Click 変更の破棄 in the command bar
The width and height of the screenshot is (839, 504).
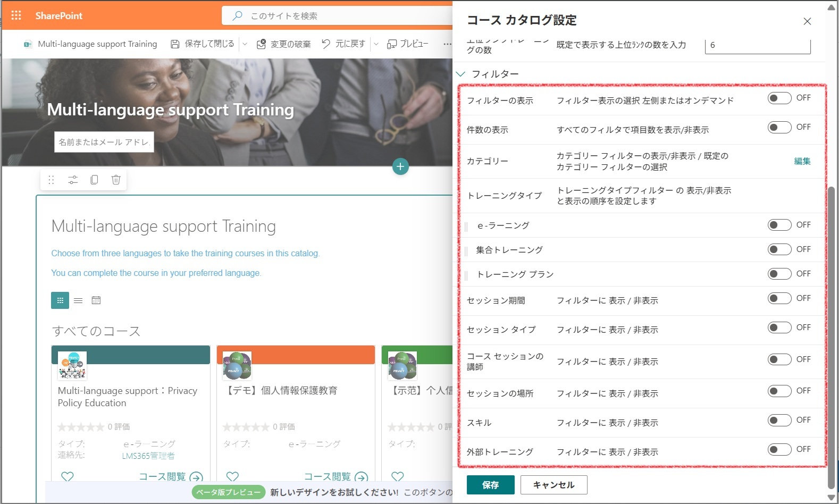(283, 44)
